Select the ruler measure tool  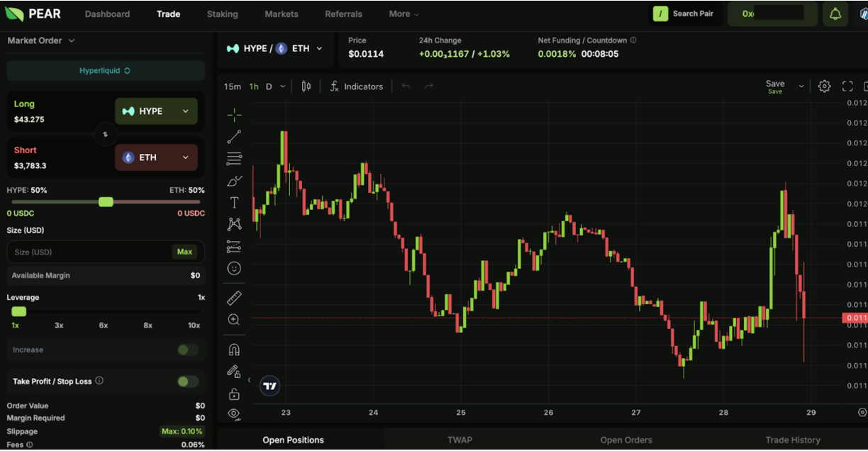[234, 298]
